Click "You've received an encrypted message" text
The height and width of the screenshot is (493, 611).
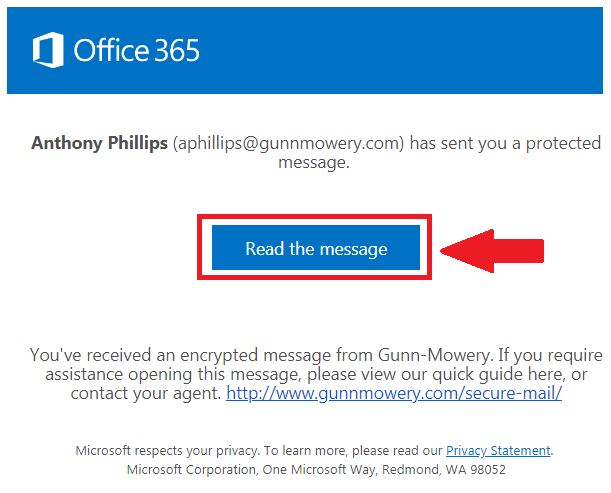(182, 355)
